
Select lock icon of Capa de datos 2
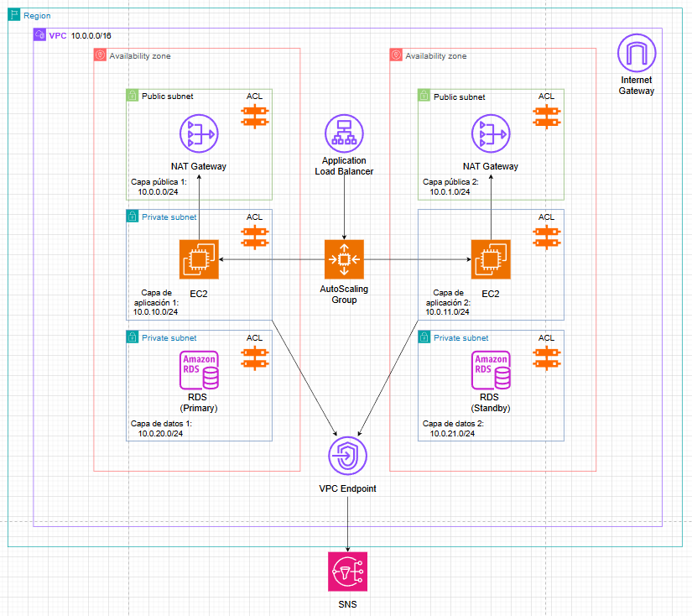tap(424, 337)
